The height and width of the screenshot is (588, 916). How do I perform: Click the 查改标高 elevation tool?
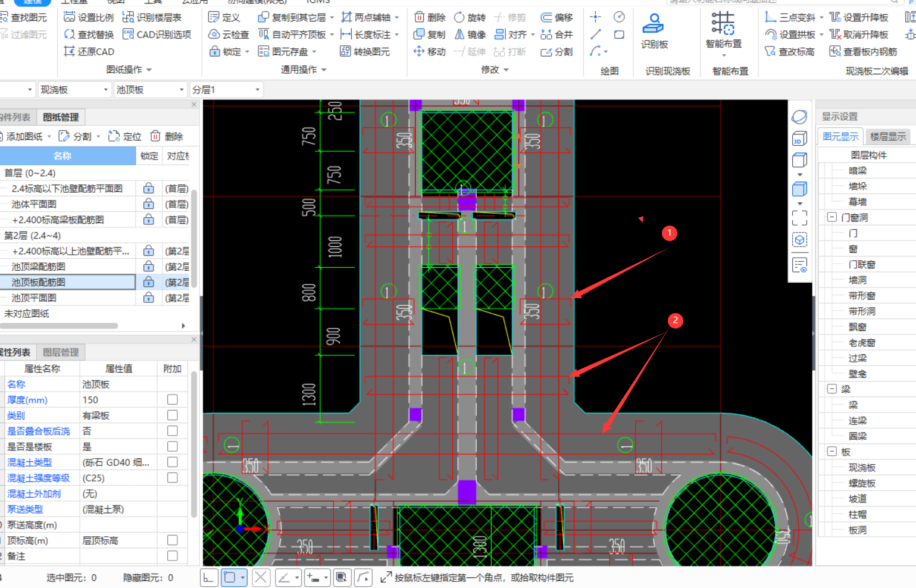789,52
